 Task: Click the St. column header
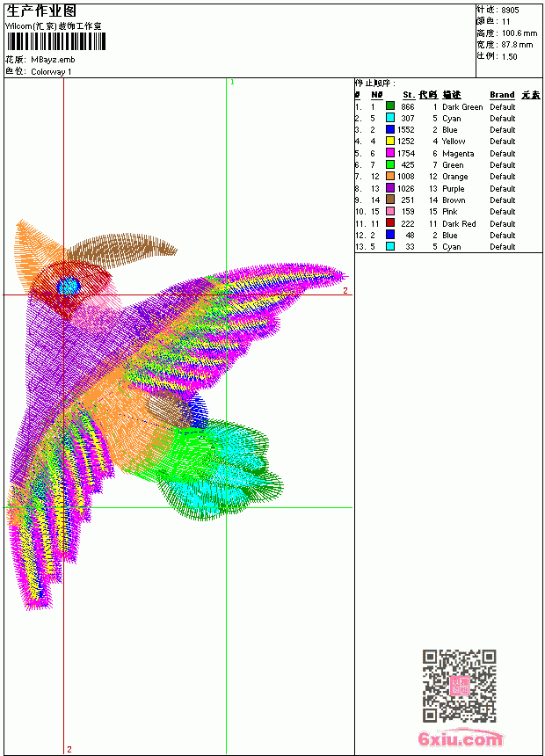coord(409,95)
